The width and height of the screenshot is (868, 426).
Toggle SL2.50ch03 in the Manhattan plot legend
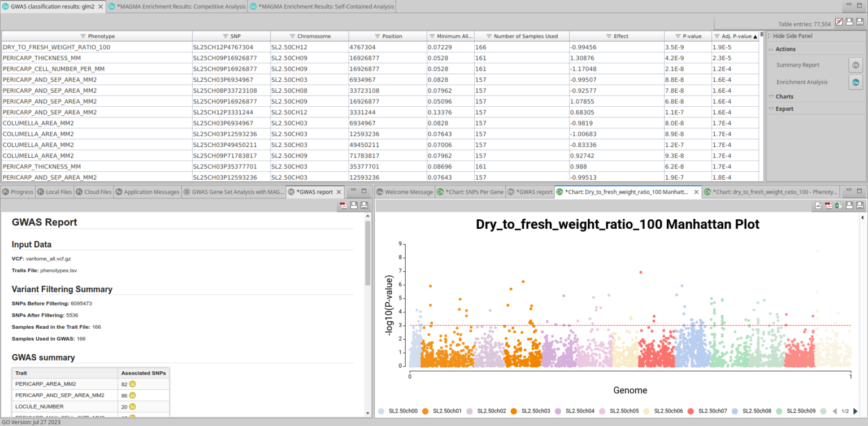pyautogui.click(x=534, y=411)
